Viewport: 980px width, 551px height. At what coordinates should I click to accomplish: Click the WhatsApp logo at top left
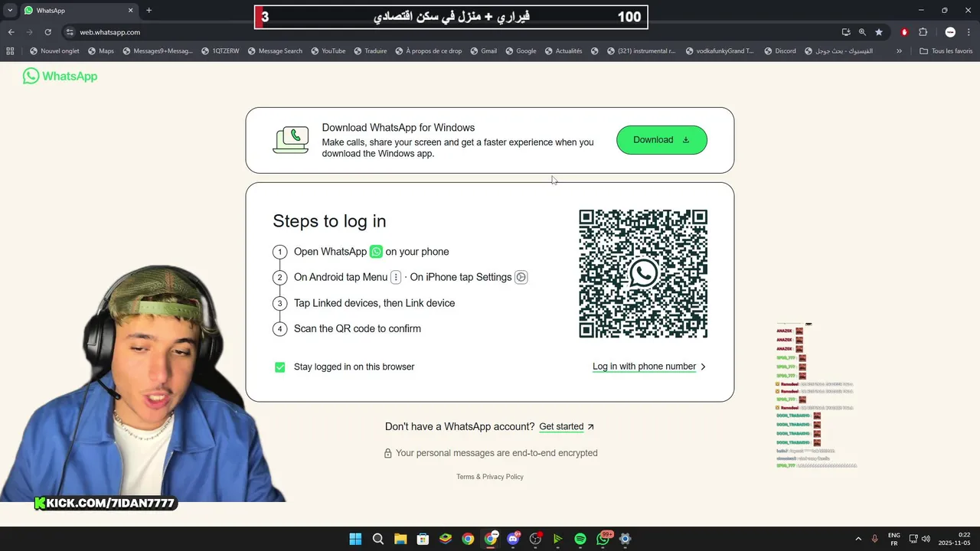pyautogui.click(x=60, y=76)
